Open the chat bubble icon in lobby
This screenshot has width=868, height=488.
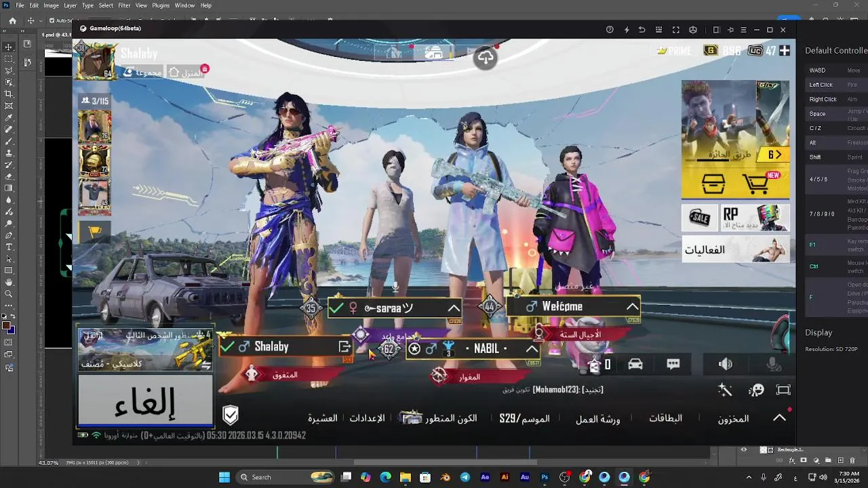point(673,365)
